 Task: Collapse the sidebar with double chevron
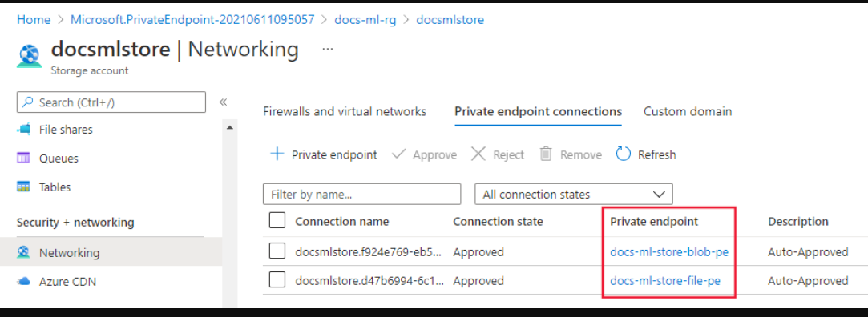tap(223, 102)
